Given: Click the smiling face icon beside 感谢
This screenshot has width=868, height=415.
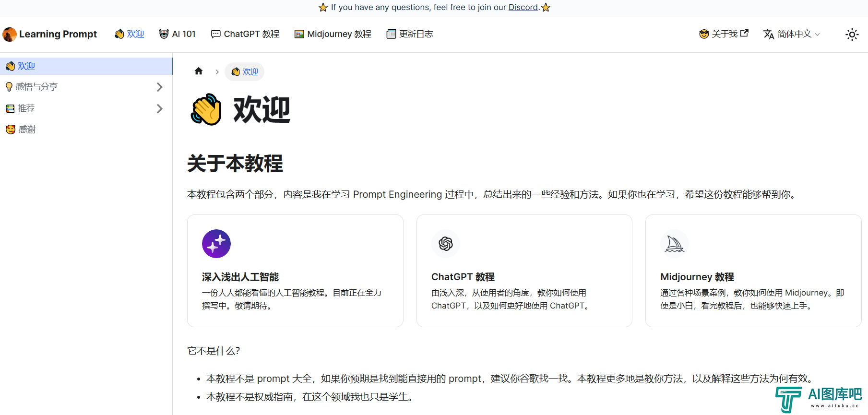Looking at the screenshot, I should tap(11, 130).
